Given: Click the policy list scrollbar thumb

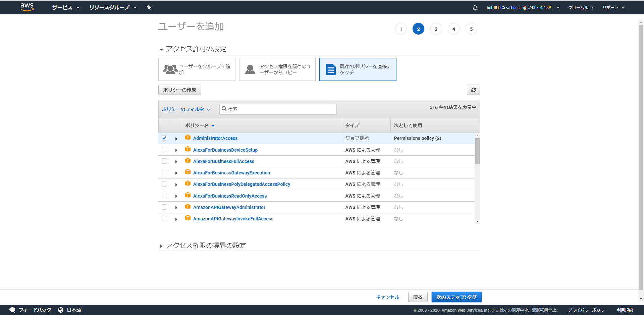Looking at the screenshot, I should (x=477, y=151).
